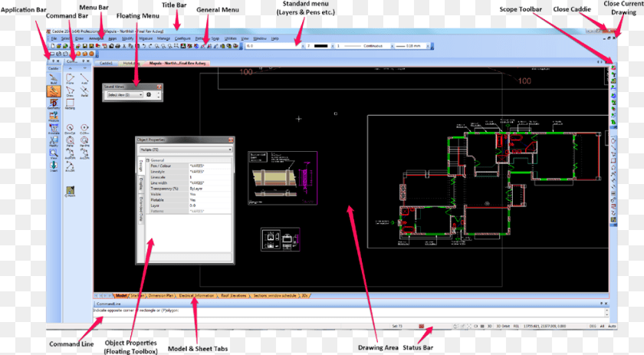Collapse the General section in Object Properties

[148, 160]
